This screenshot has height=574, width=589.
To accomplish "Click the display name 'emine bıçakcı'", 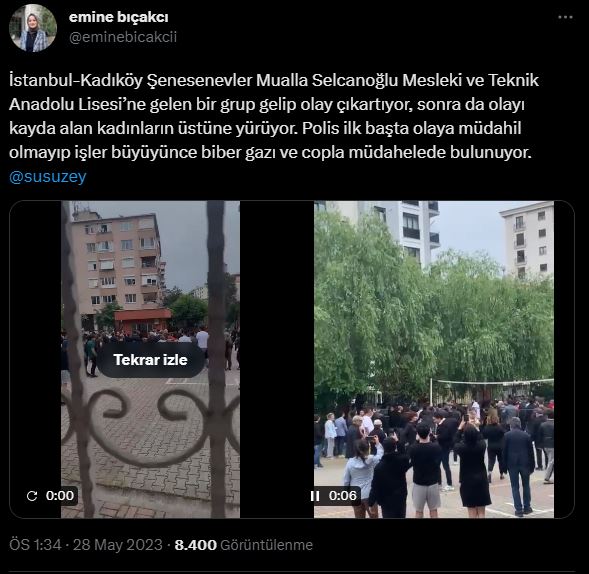I will 119,17.
